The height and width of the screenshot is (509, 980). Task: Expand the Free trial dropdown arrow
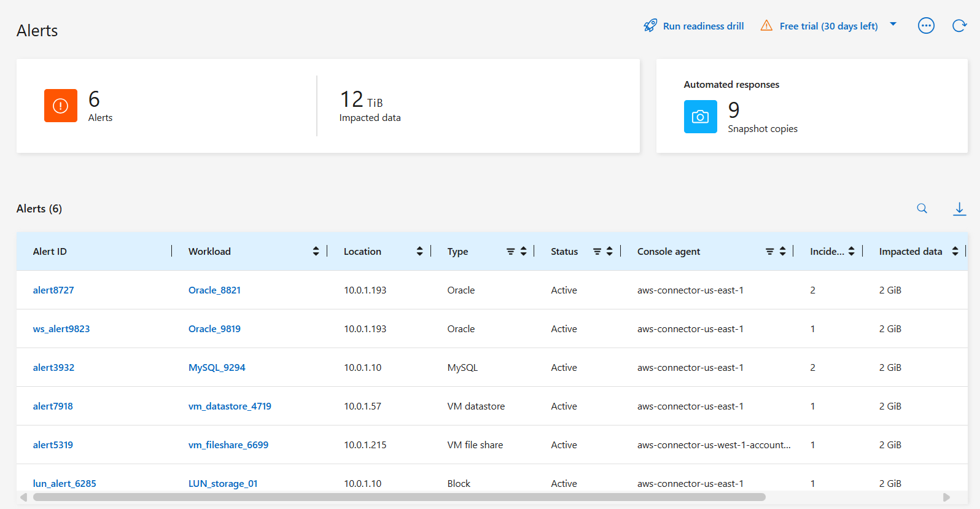click(893, 25)
